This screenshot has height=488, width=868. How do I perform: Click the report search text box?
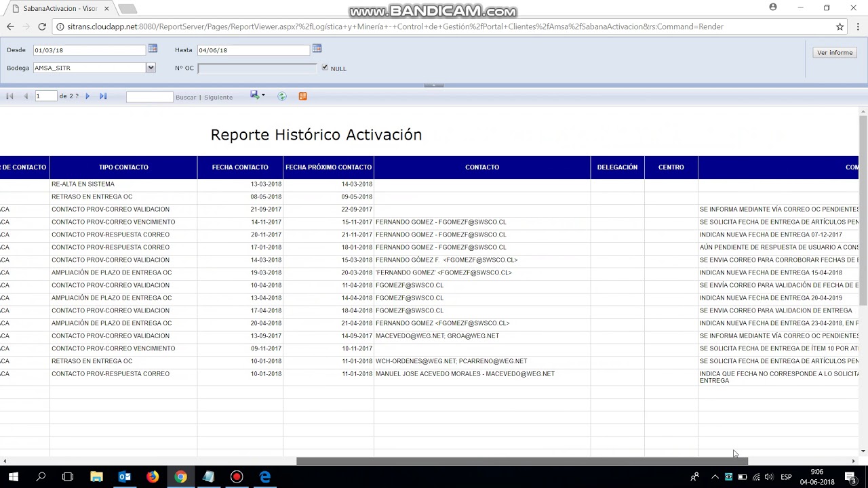(x=149, y=97)
